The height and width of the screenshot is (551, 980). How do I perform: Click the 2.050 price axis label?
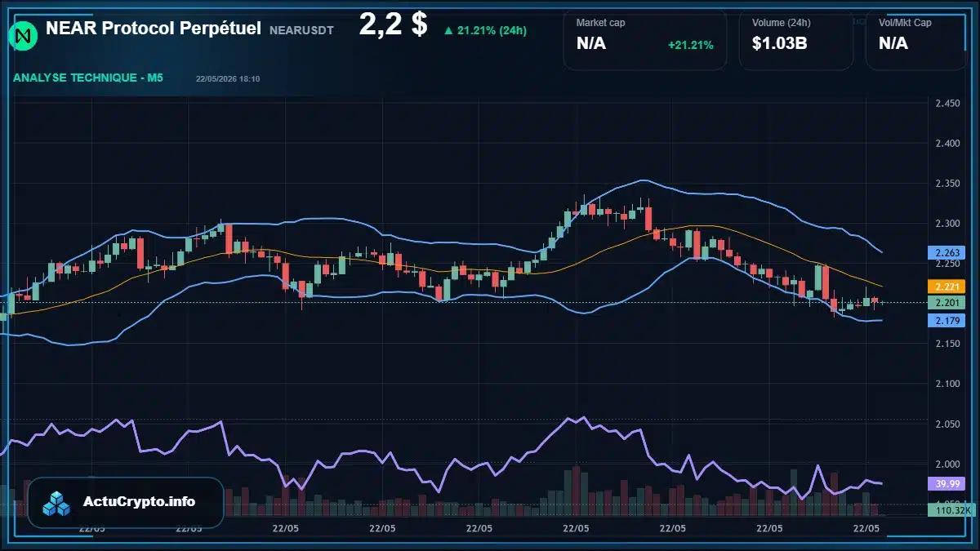(947, 424)
